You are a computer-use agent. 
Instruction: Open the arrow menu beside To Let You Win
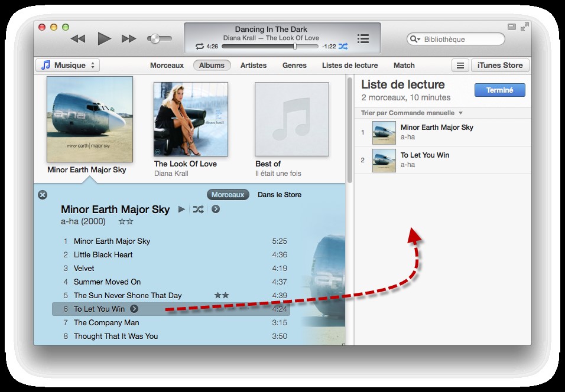click(134, 309)
